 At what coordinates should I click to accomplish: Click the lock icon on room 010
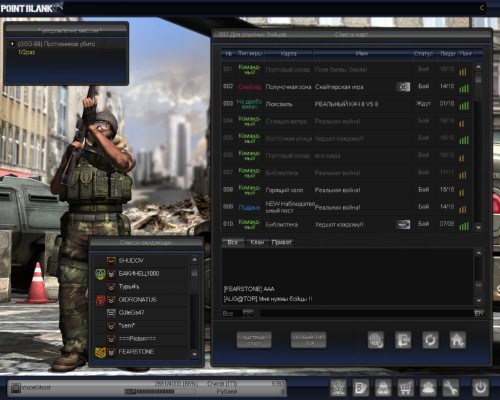click(403, 224)
